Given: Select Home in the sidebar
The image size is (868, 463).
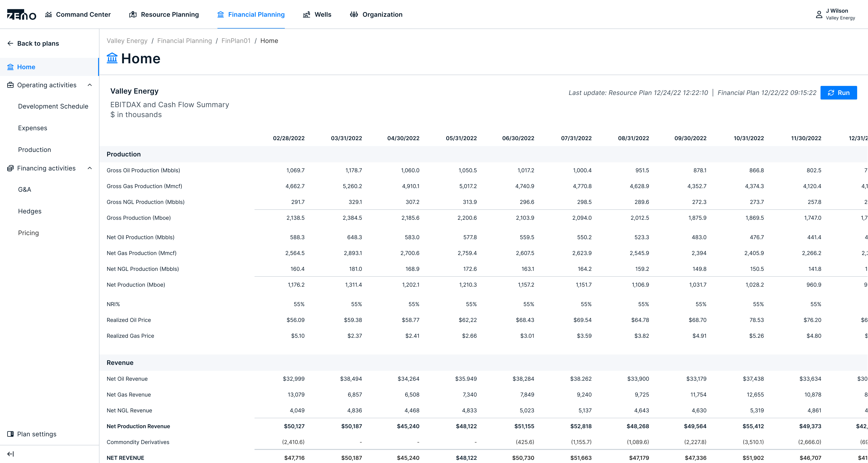Looking at the screenshot, I should (49, 67).
